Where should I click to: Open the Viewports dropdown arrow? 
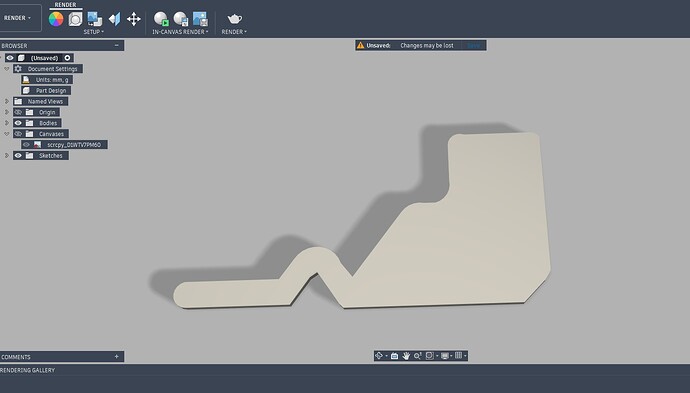(x=465, y=356)
